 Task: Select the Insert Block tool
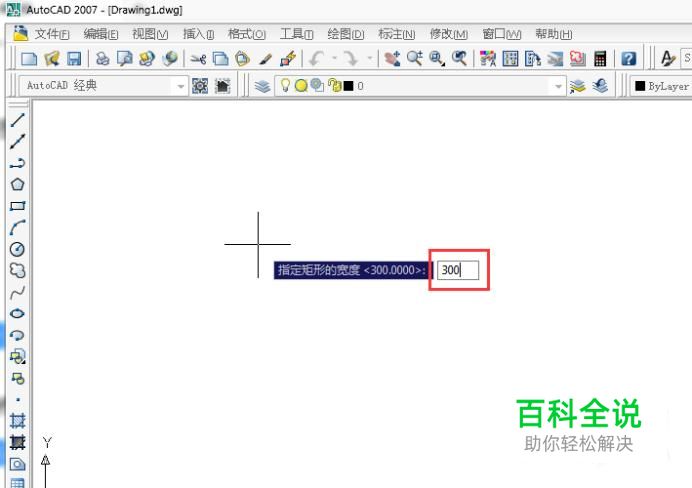pyautogui.click(x=18, y=357)
